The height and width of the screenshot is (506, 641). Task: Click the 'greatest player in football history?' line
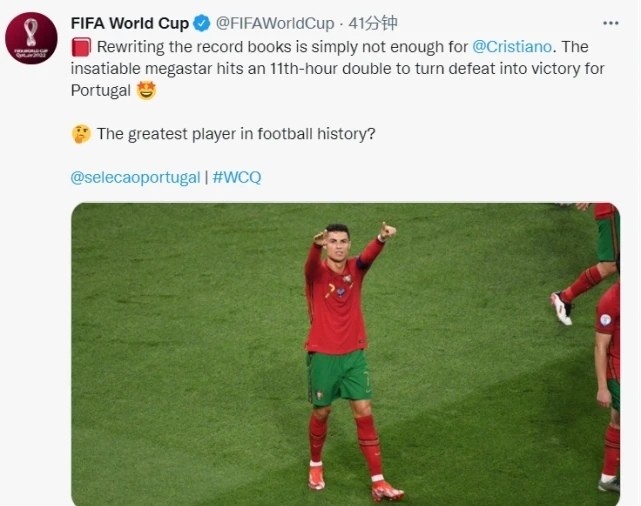point(236,134)
